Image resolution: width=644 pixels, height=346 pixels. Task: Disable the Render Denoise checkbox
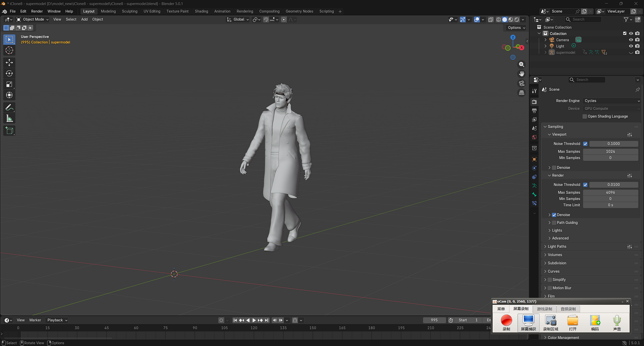[554, 215]
